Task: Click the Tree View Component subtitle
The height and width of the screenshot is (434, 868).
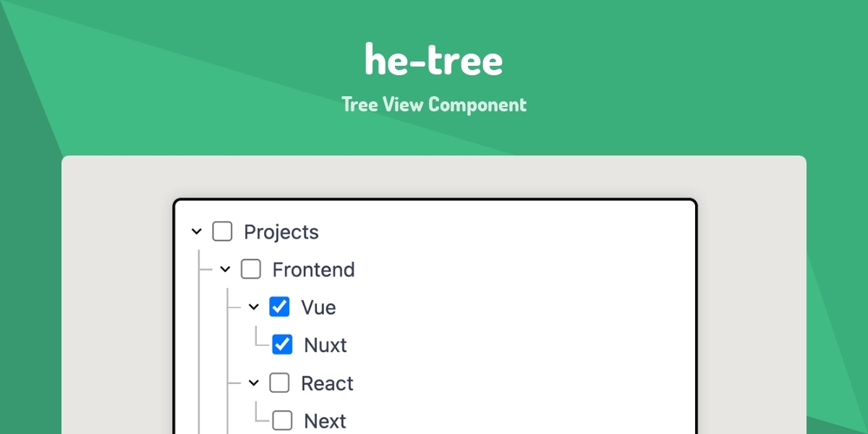Action: pyautogui.click(x=434, y=104)
